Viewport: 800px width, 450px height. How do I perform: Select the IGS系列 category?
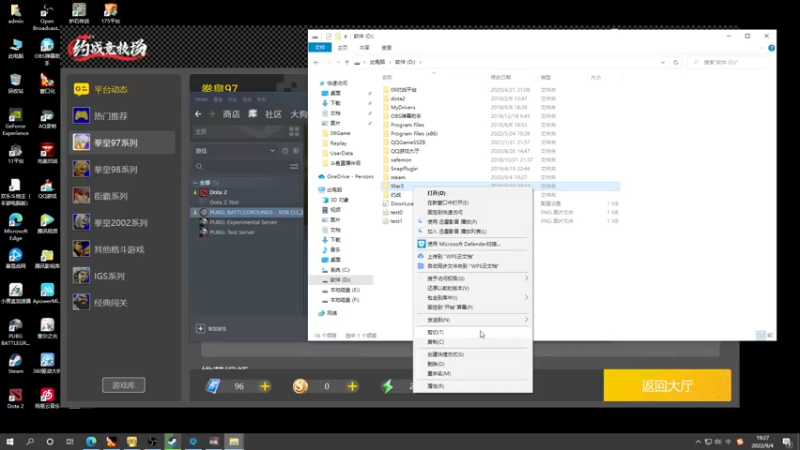click(122, 276)
